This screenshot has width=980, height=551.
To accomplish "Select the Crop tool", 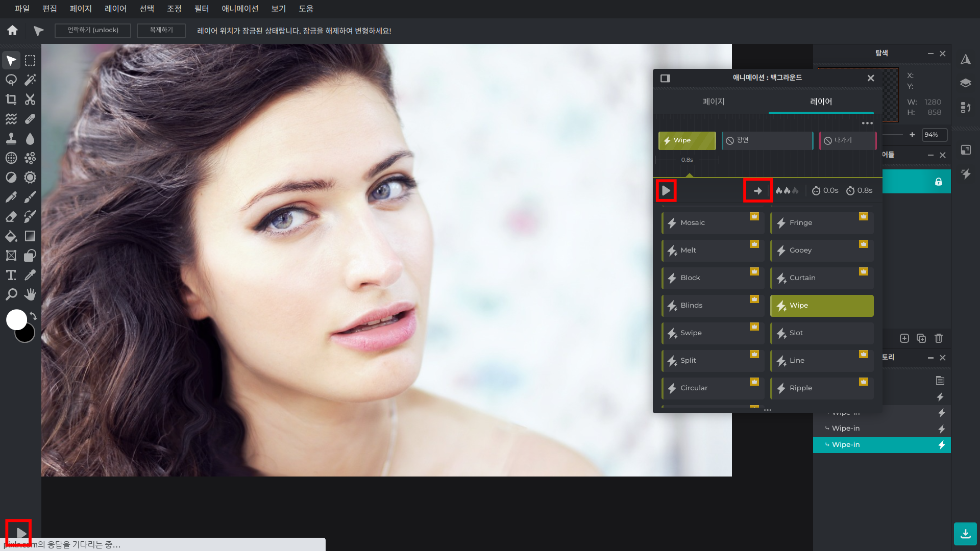I will point(11,99).
